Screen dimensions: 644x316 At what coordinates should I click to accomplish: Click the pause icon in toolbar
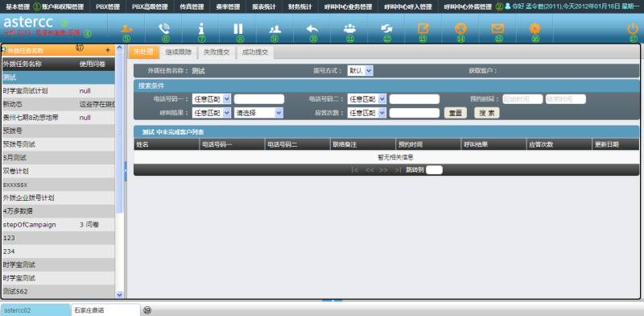[x=238, y=28]
